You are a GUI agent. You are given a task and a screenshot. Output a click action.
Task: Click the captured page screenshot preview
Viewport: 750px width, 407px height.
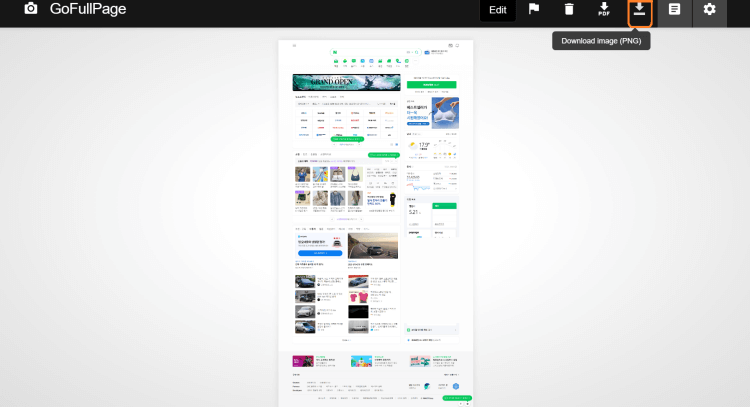[375, 223]
